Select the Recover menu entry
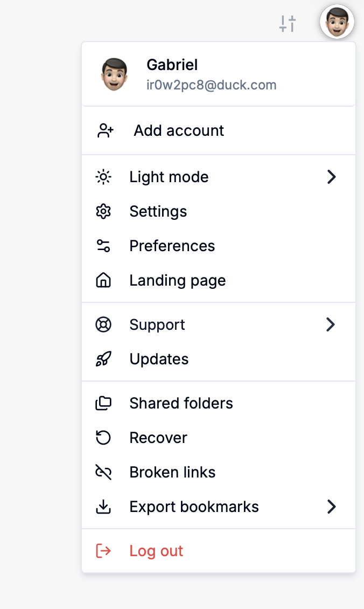364x609 pixels. (x=219, y=438)
